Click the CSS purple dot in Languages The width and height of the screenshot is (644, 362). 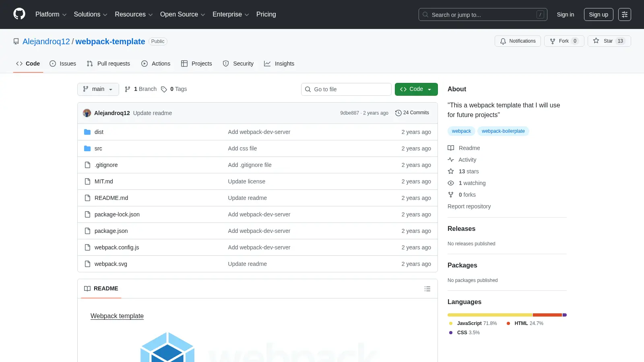pyautogui.click(x=451, y=333)
